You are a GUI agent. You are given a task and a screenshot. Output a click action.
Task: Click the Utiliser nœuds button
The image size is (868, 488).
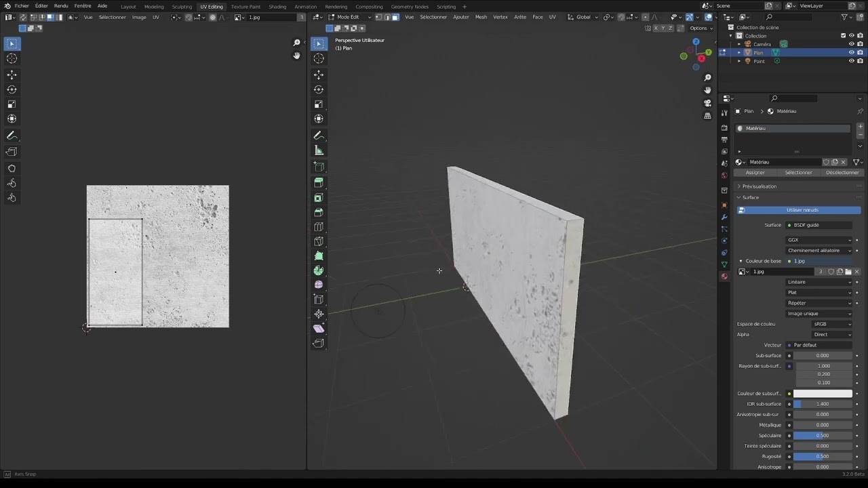click(799, 210)
